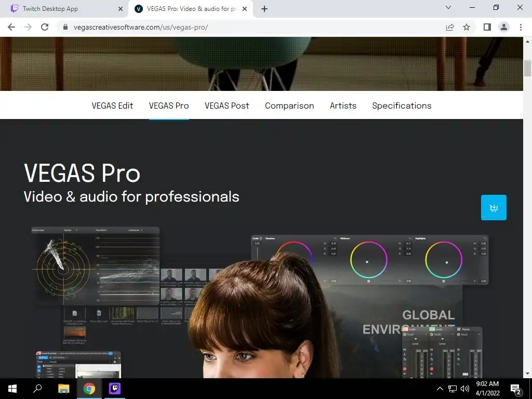Screen dimensions: 532x399
Task: Close the Twitch Desktop App tab
Action: [x=121, y=9]
